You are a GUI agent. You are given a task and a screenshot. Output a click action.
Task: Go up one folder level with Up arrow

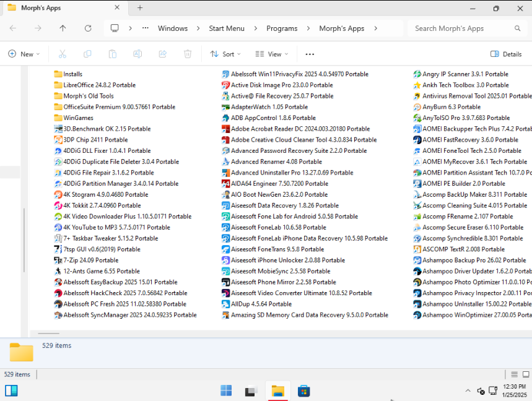63,28
